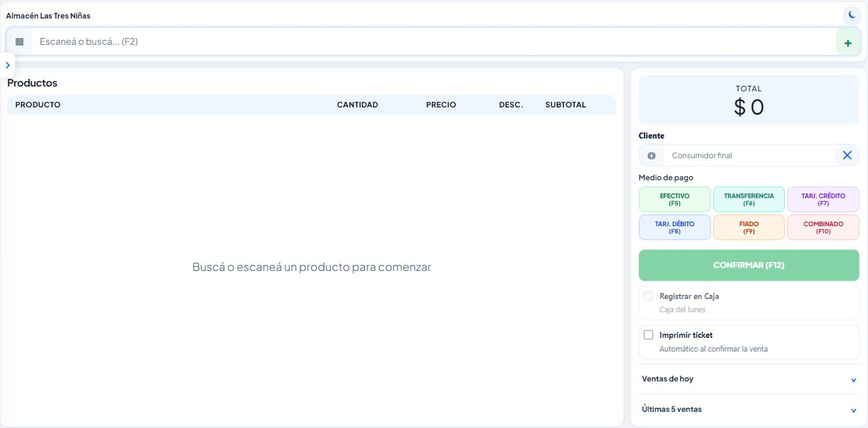Select Tarj. Débito (F8) payment method
The height and width of the screenshot is (428, 868).
[675, 227]
